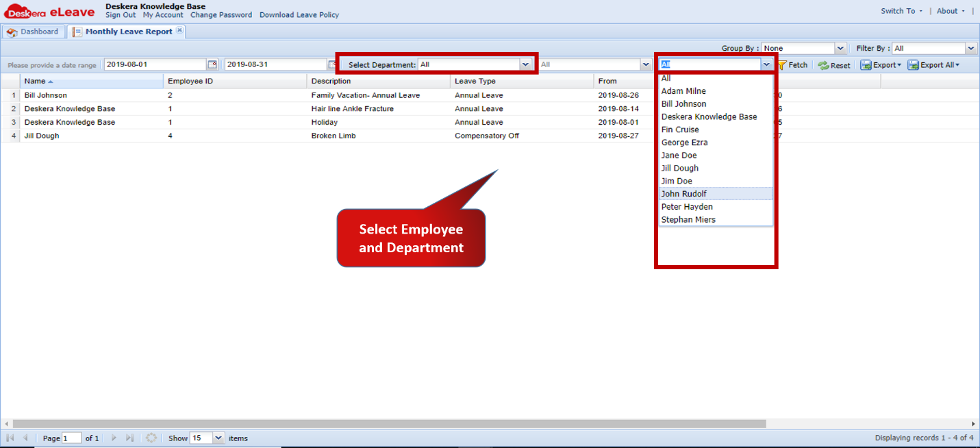This screenshot has height=448, width=980.
Task: Switch to the Dashboard tab
Action: point(34,32)
